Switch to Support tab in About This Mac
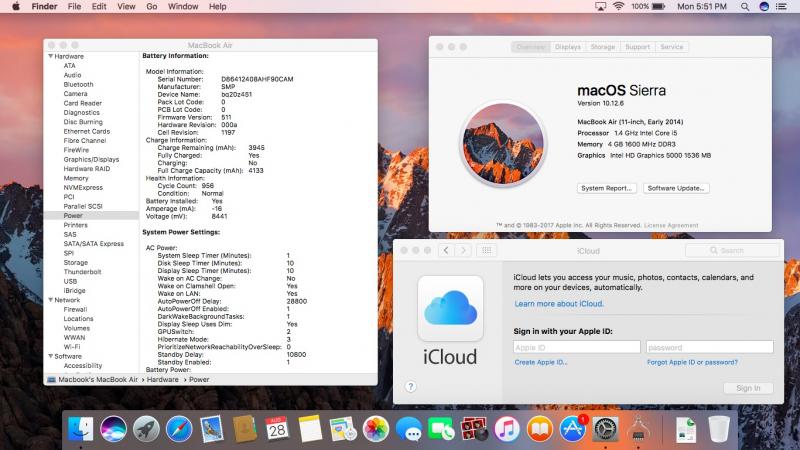 (637, 47)
